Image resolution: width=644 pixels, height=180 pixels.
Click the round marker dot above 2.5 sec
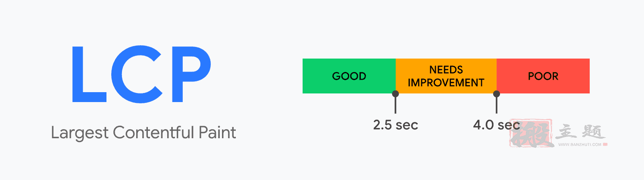click(x=395, y=93)
